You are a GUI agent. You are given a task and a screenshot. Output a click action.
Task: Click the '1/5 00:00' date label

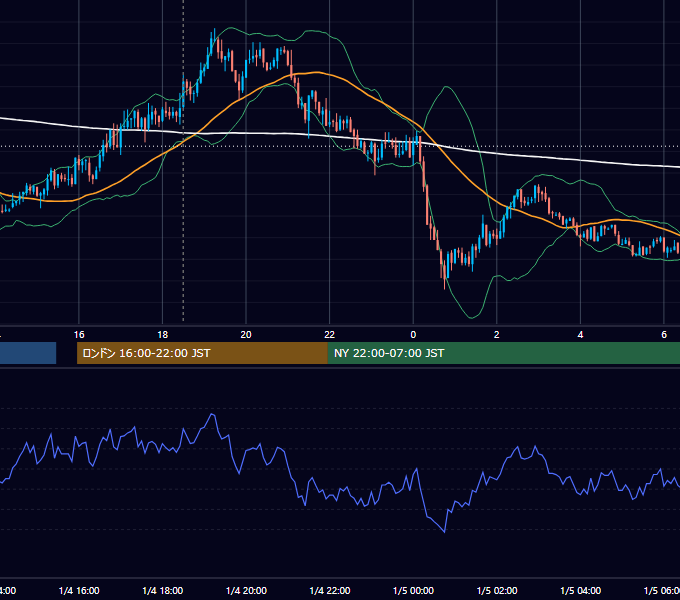(x=413, y=590)
